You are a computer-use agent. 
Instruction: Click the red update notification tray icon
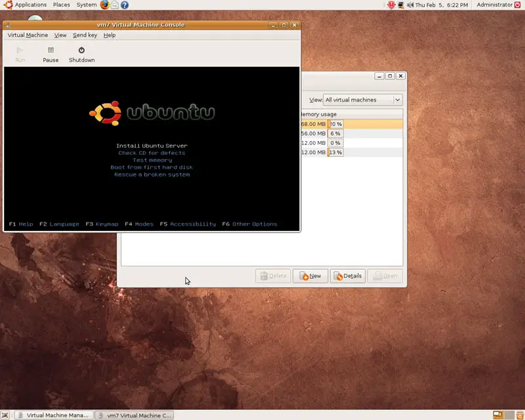(x=391, y=5)
